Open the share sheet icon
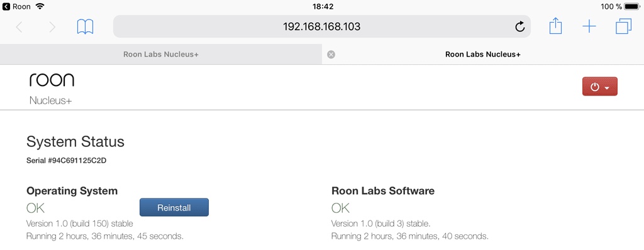644x250 pixels. pos(555,26)
